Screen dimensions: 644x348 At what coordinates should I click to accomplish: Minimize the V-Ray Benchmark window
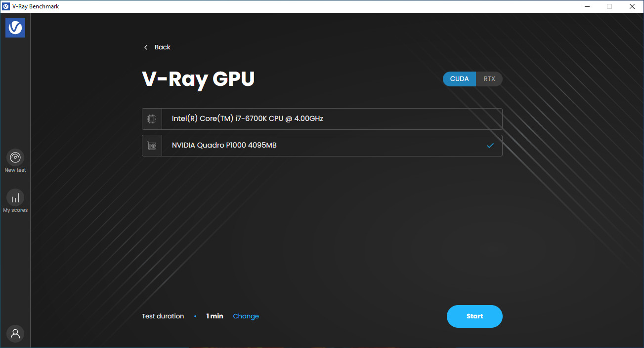pyautogui.click(x=587, y=6)
